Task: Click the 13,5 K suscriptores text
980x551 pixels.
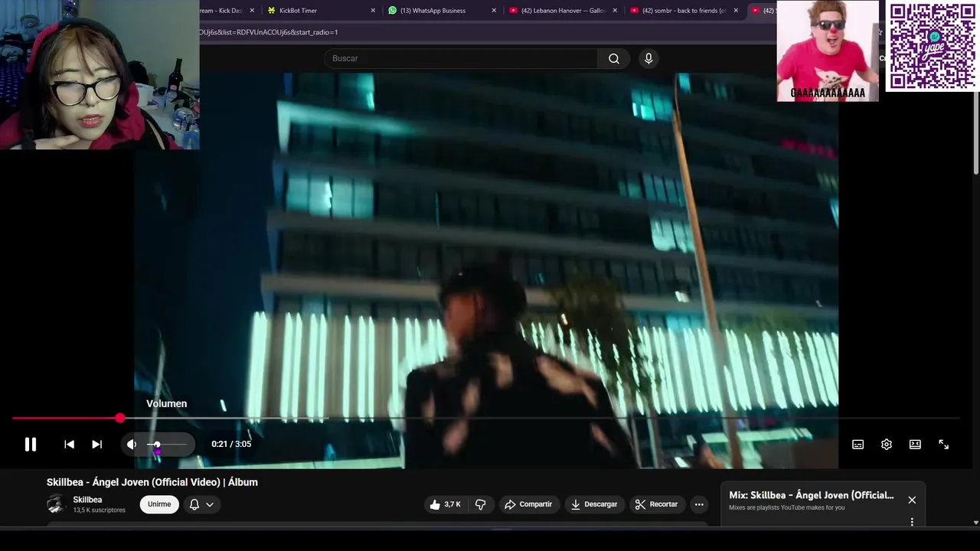Action: (99, 510)
